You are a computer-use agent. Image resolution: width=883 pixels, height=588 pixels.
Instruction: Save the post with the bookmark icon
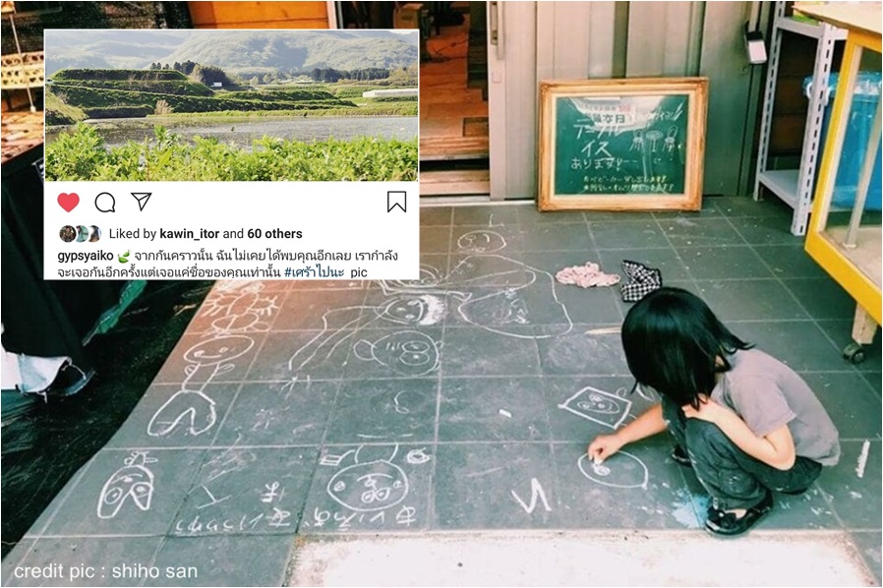coord(396,202)
